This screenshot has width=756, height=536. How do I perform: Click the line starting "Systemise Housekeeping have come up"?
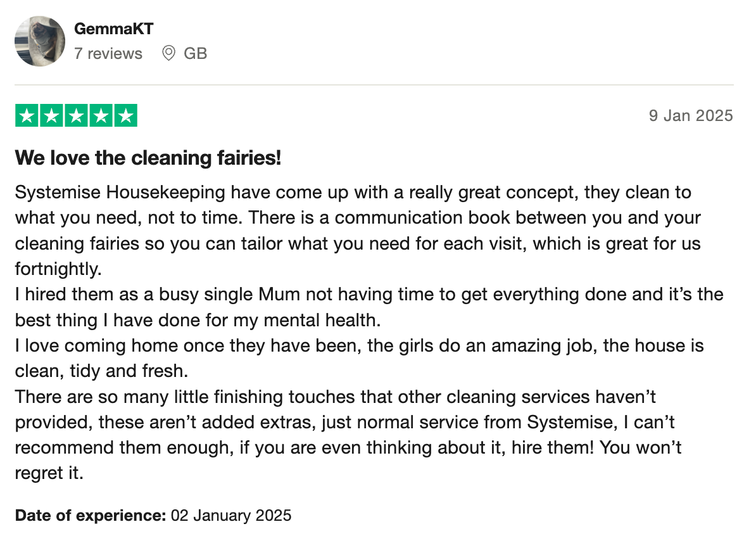(353, 192)
